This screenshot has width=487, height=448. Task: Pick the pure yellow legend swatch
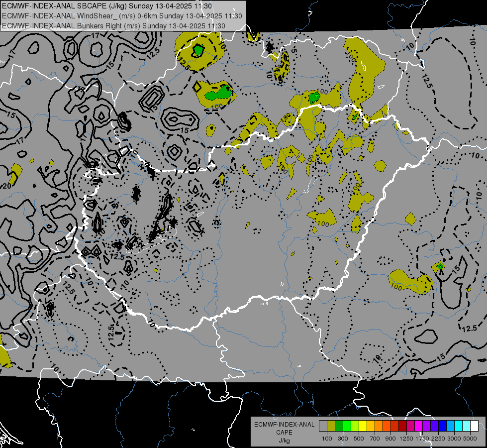[x=363, y=426]
